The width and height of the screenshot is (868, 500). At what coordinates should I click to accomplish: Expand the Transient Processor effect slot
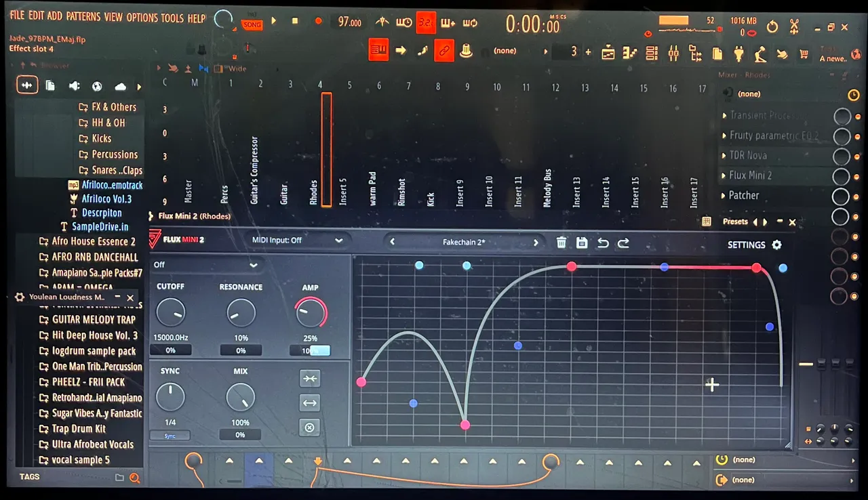pos(725,116)
